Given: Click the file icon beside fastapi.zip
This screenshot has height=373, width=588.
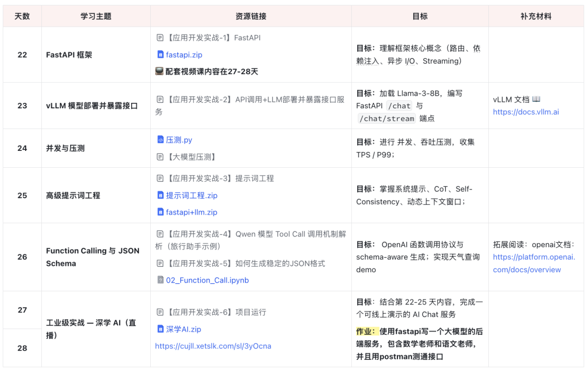Looking at the screenshot, I should tap(160, 54).
